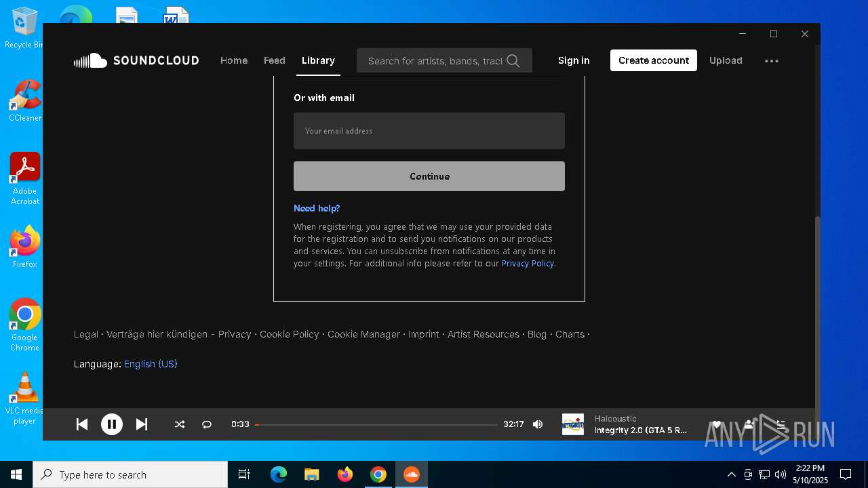The image size is (868, 488).
Task: Toggle shuffle mode
Action: point(180,424)
